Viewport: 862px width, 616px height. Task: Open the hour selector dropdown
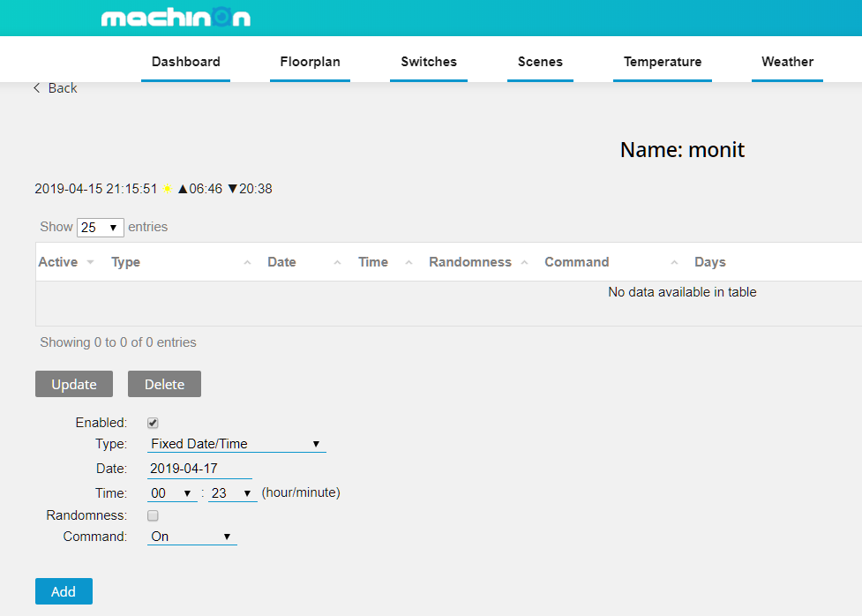click(172, 493)
